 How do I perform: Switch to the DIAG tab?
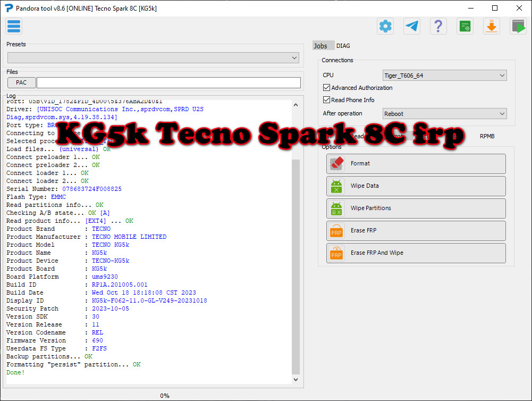[343, 46]
